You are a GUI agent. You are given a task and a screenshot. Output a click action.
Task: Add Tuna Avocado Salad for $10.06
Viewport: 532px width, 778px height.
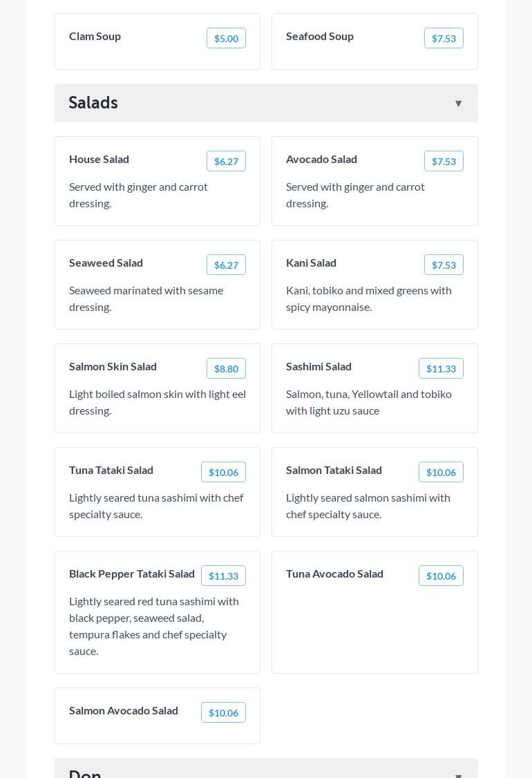(x=441, y=576)
